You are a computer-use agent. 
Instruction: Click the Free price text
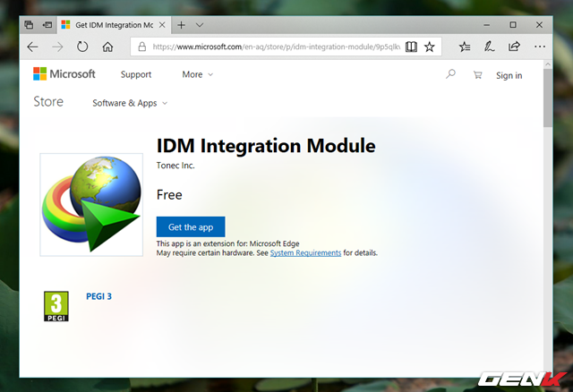coord(169,195)
